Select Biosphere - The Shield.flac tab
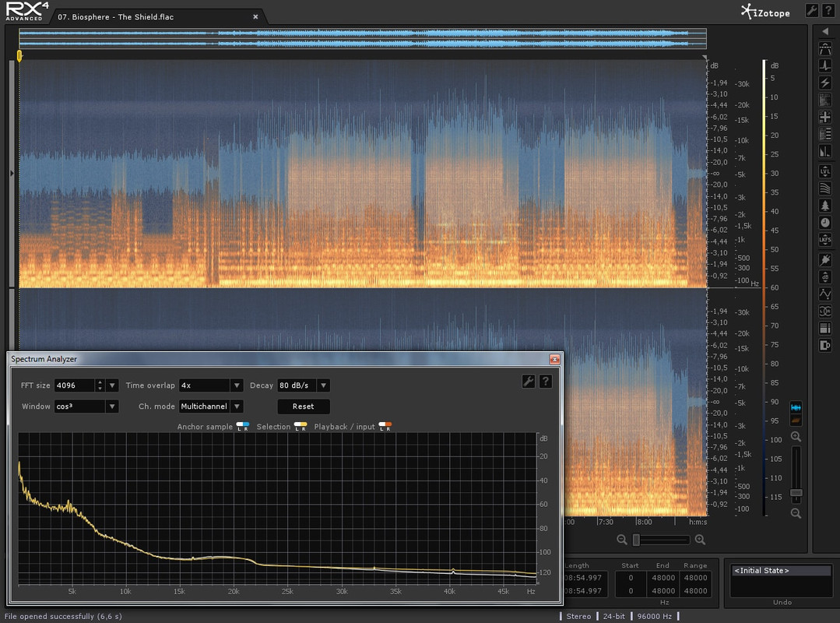The image size is (840, 623). click(x=116, y=16)
